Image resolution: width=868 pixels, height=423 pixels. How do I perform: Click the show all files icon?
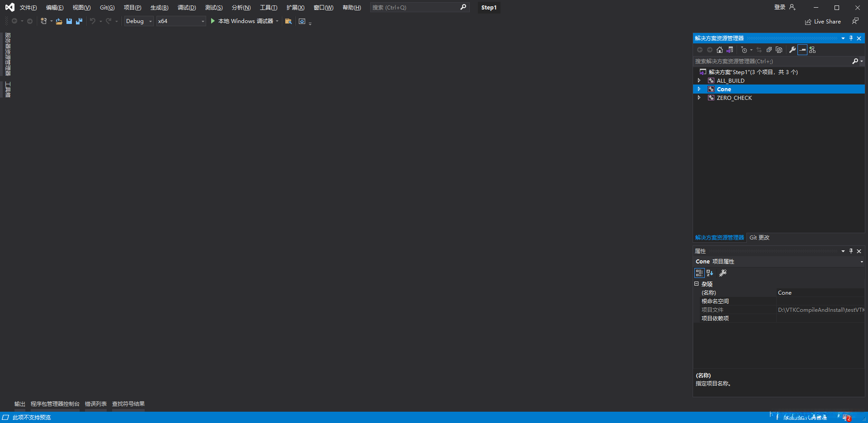[779, 50]
